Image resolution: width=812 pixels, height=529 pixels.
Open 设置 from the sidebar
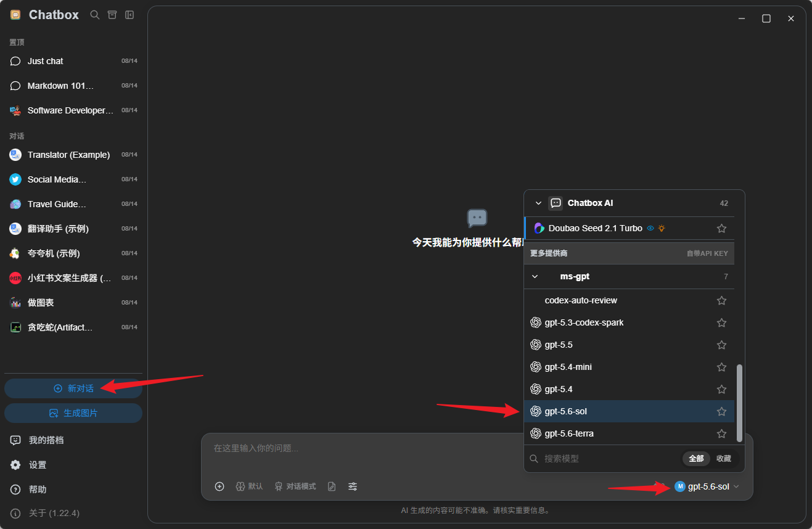(73, 465)
